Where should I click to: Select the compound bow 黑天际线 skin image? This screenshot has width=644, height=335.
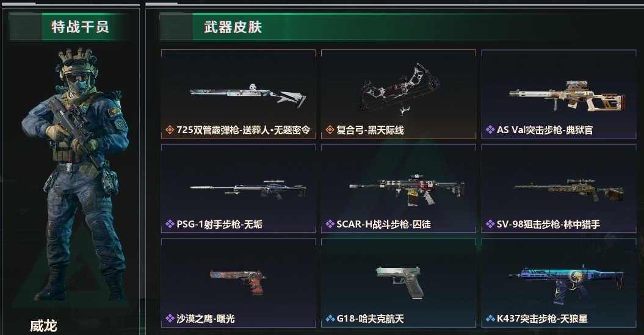[x=399, y=88]
